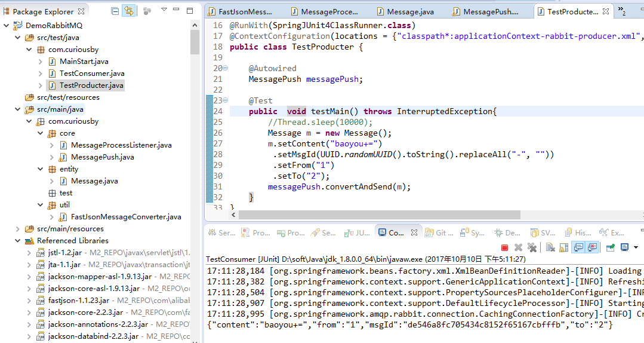Click Remove All Terminated Launches icon
The height and width of the screenshot is (343, 644).
(x=532, y=247)
